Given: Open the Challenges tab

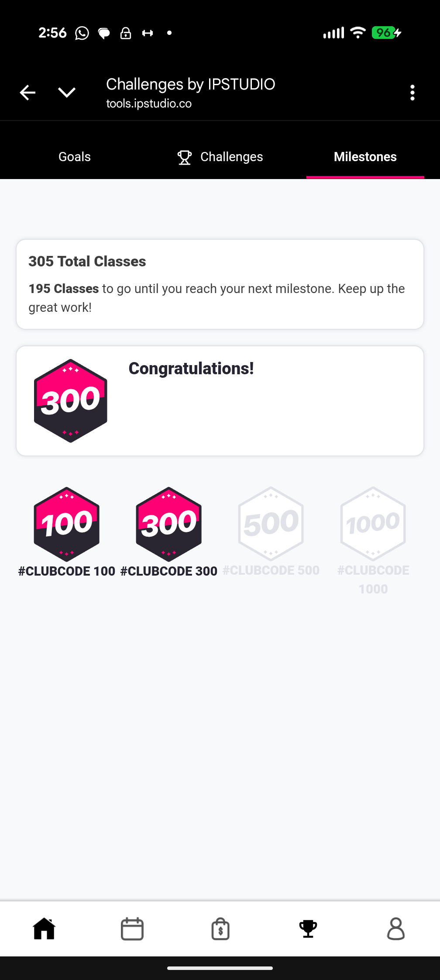Looking at the screenshot, I should pyautogui.click(x=220, y=157).
